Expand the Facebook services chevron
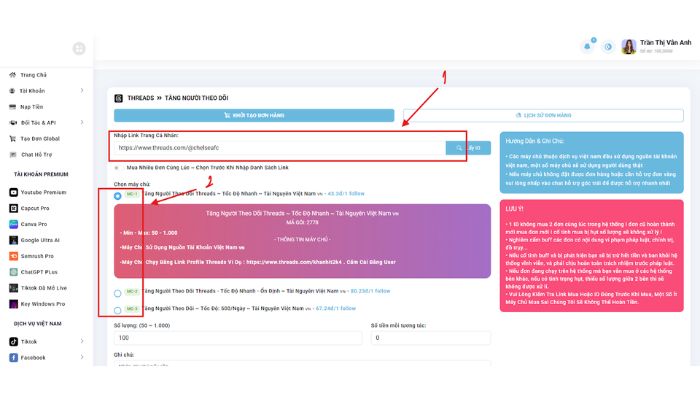The height and width of the screenshot is (400, 700). pos(82,357)
